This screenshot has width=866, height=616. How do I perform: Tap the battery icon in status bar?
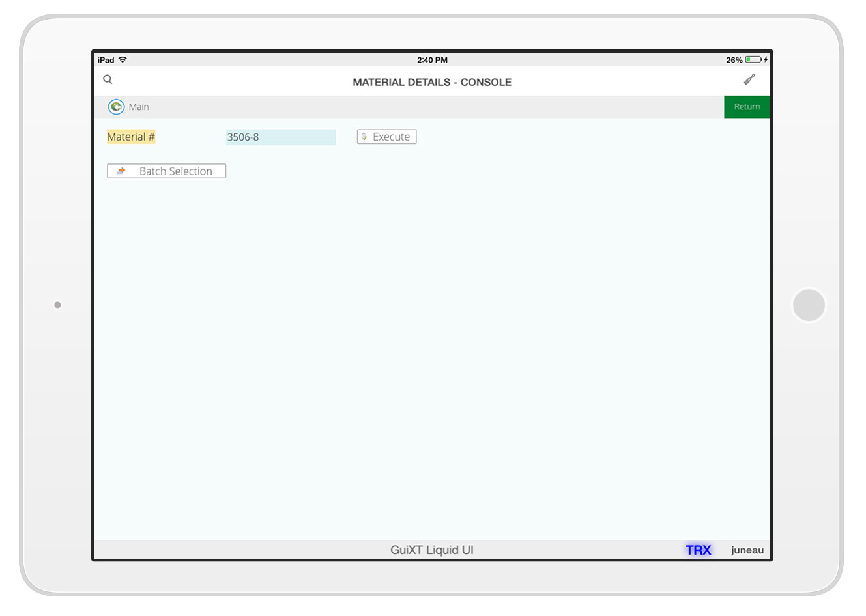753,60
